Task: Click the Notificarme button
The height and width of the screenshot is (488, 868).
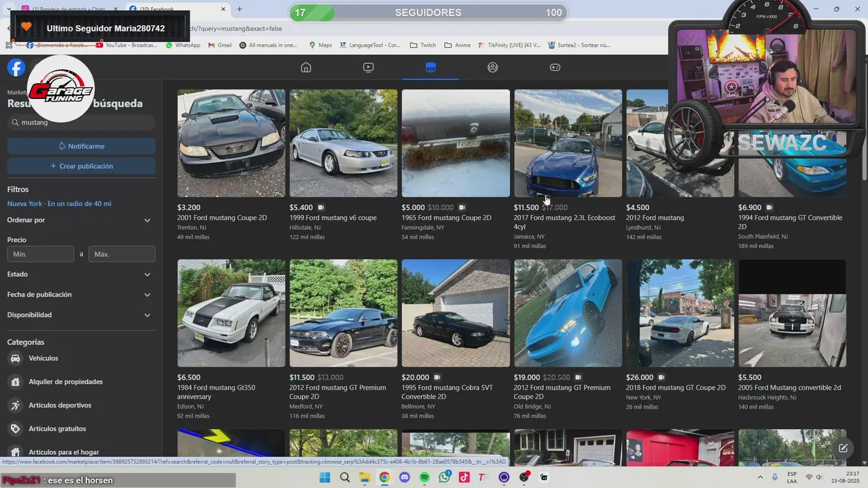Action: [81, 146]
